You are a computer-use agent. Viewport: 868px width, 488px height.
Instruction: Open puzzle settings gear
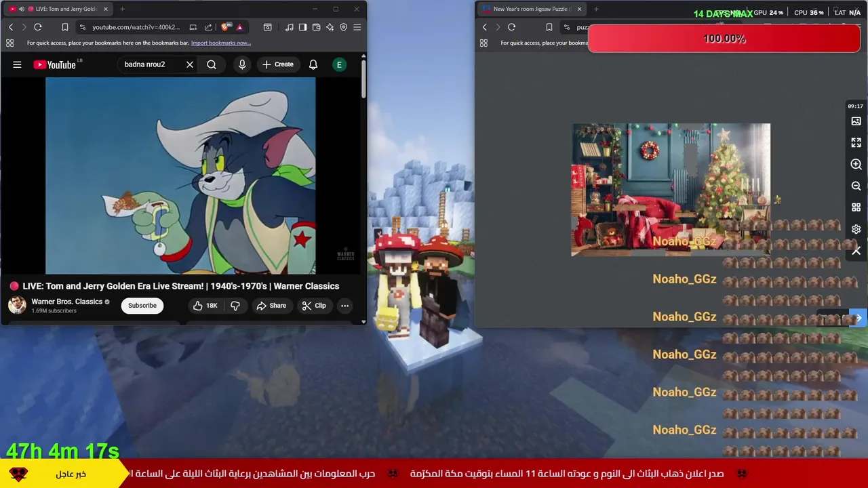point(856,229)
